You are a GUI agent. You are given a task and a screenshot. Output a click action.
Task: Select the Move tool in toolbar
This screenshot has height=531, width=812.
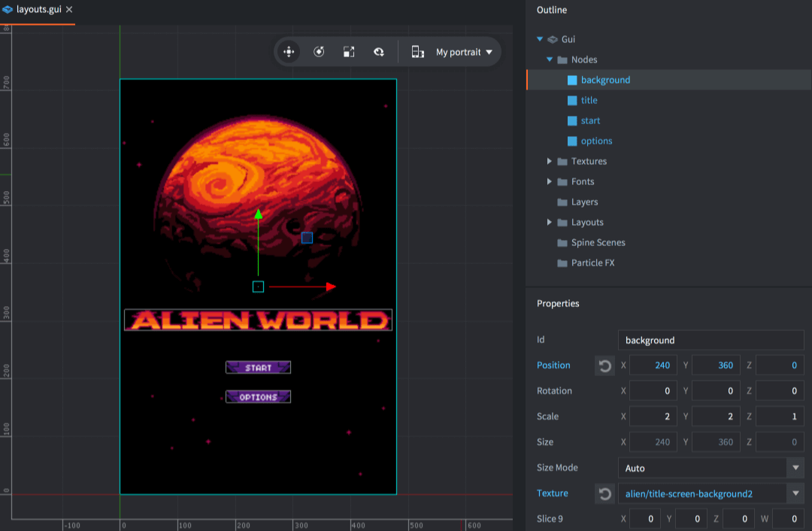pyautogui.click(x=289, y=52)
